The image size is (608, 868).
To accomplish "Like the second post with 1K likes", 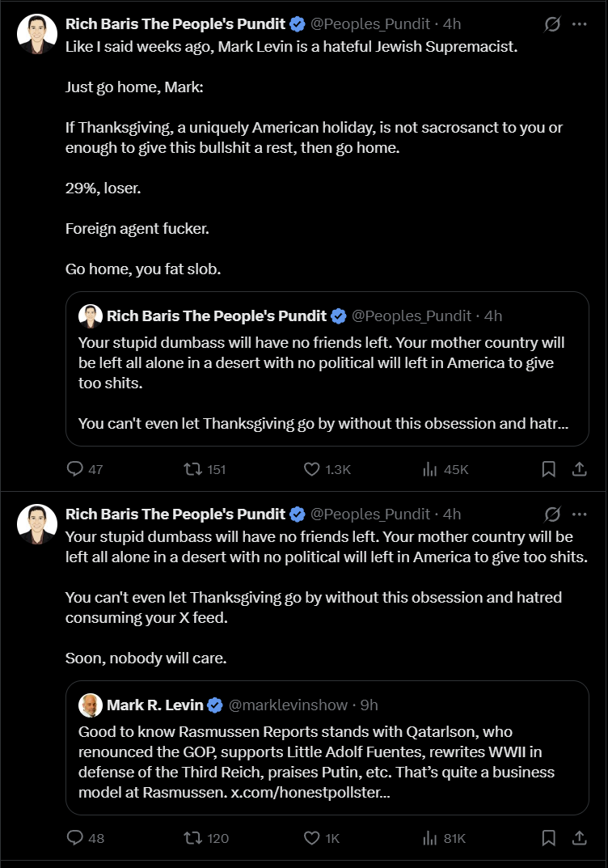I will pos(322,838).
